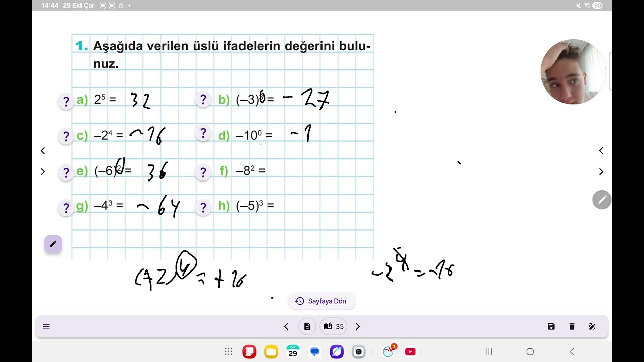Click question text 'Aşağıda verilen üslü ifadelerin'
Image resolution: width=644 pixels, height=362 pixels.
(x=187, y=46)
